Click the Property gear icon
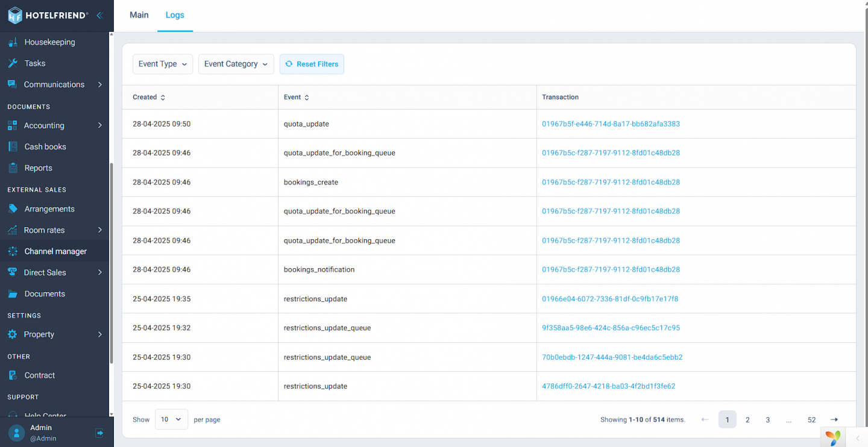This screenshot has width=868, height=447. click(x=12, y=334)
